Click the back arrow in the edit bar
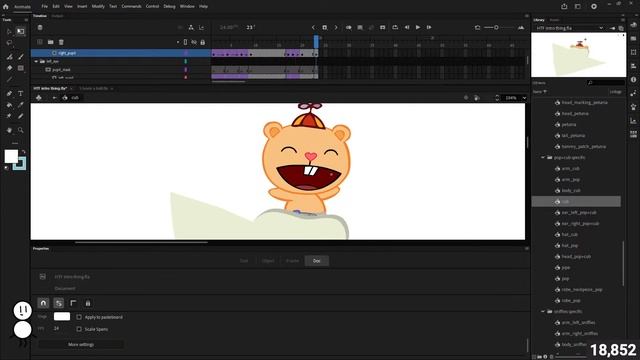Screen dimensions: 640x360 tap(54, 98)
